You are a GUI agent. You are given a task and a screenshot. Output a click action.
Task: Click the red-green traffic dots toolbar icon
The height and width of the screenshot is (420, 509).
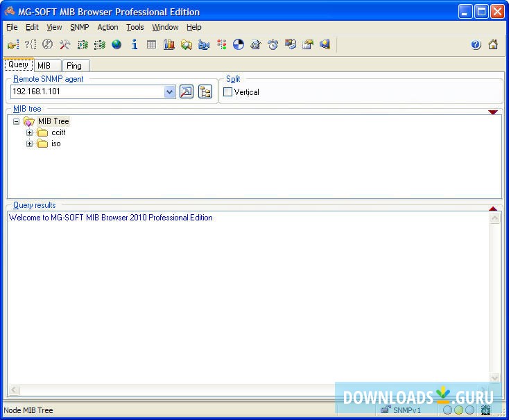pos(222,44)
